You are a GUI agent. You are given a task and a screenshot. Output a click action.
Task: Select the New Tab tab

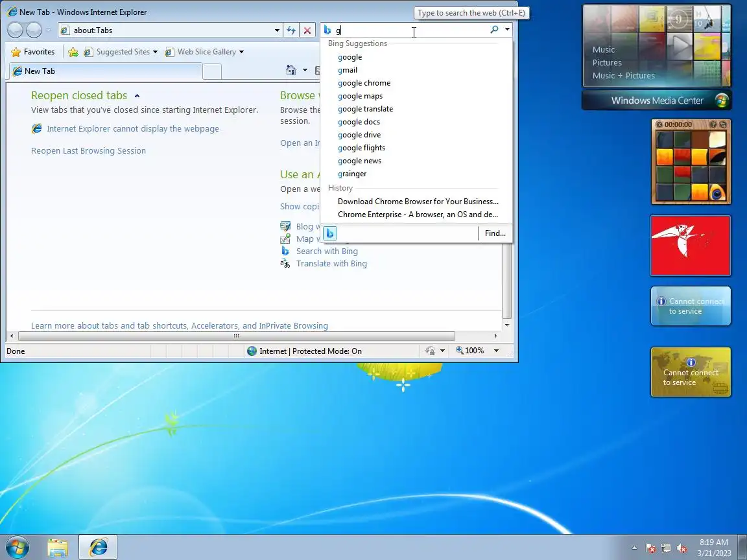tap(106, 71)
